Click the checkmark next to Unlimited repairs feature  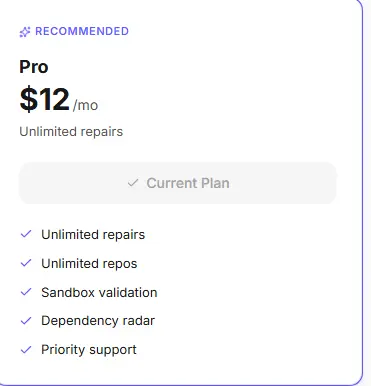point(26,234)
